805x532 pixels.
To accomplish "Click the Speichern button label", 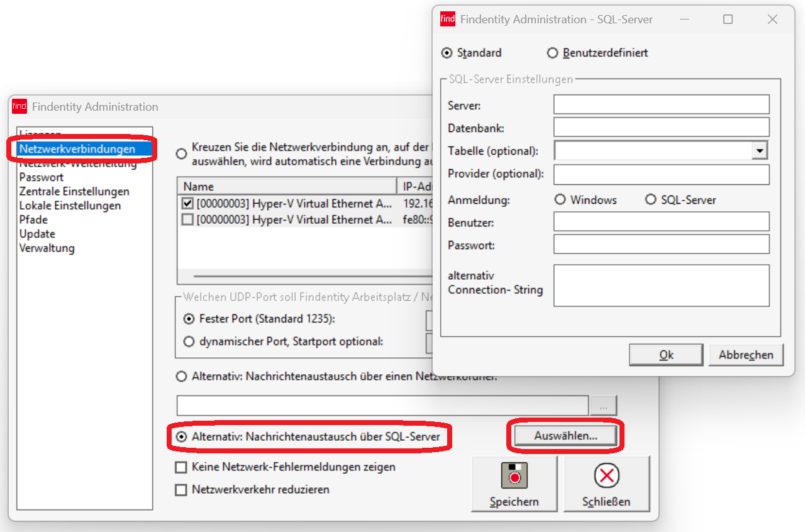I will [x=514, y=502].
